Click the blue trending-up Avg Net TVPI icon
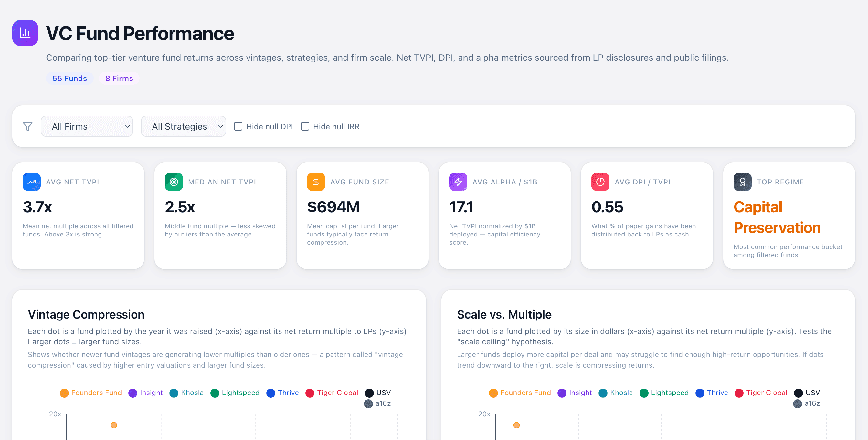 (x=32, y=182)
